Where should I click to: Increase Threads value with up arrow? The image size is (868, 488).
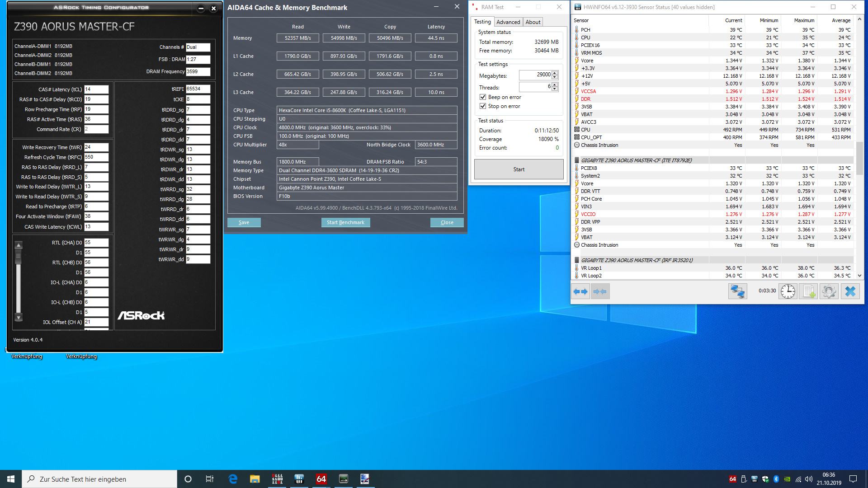[555, 85]
